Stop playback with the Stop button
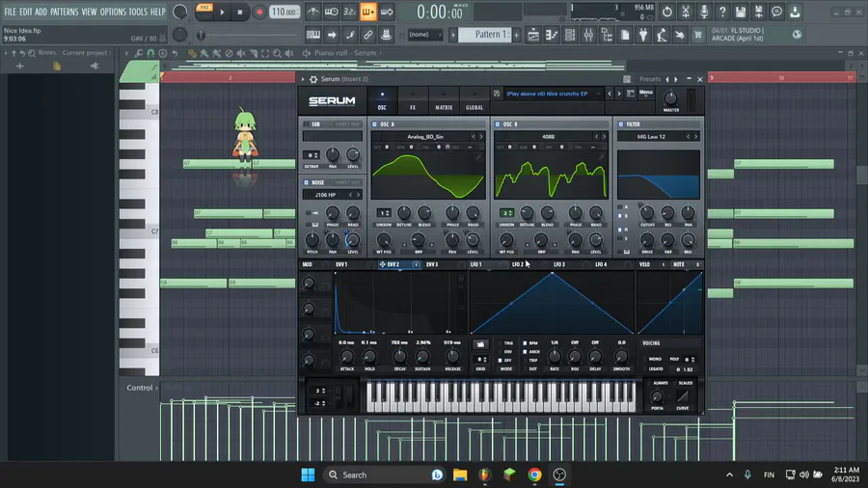Image resolution: width=868 pixels, height=488 pixels. coord(240,12)
